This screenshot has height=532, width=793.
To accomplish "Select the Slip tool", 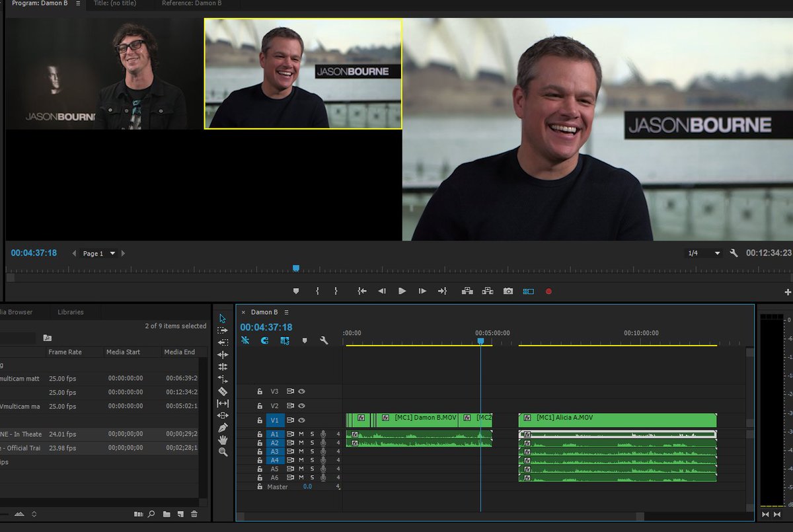I will click(x=223, y=403).
